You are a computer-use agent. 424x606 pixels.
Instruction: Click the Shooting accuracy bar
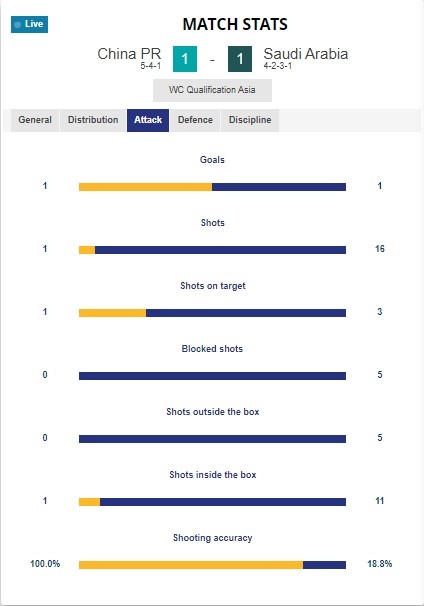212,565
